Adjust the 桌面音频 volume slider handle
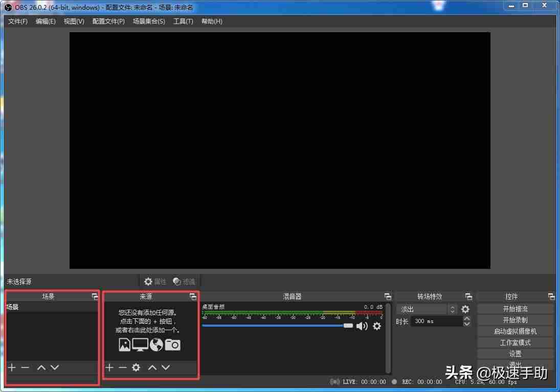Viewport: 560px width, 392px height. (x=348, y=326)
